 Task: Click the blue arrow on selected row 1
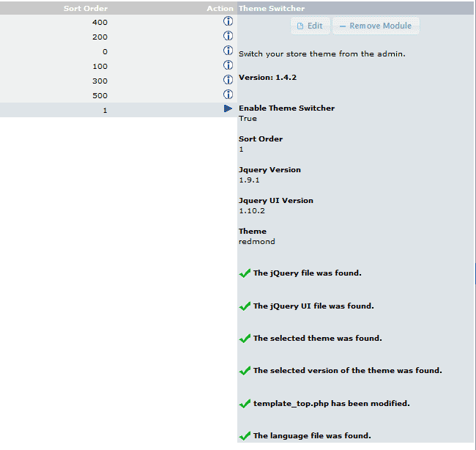point(228,108)
